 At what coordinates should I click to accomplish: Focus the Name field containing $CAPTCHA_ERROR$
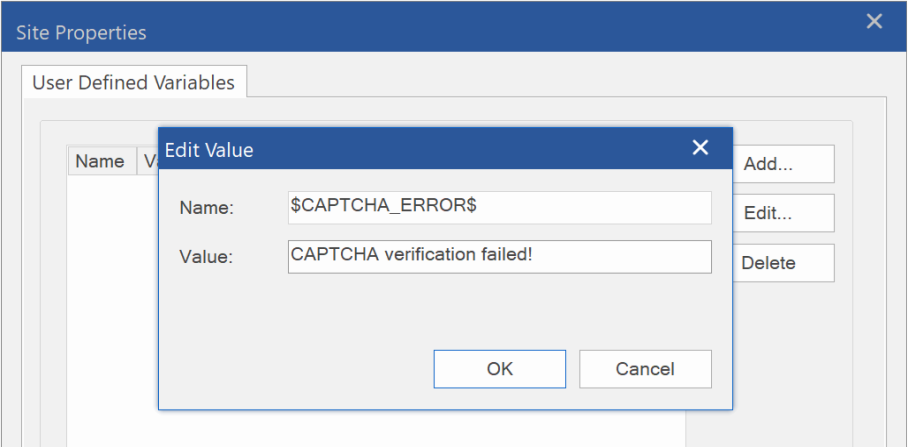coord(499,208)
